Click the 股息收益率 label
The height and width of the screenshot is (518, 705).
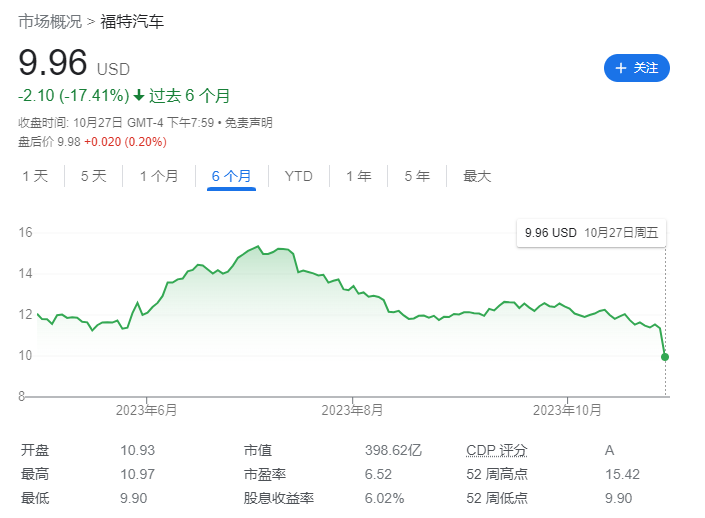tap(279, 498)
